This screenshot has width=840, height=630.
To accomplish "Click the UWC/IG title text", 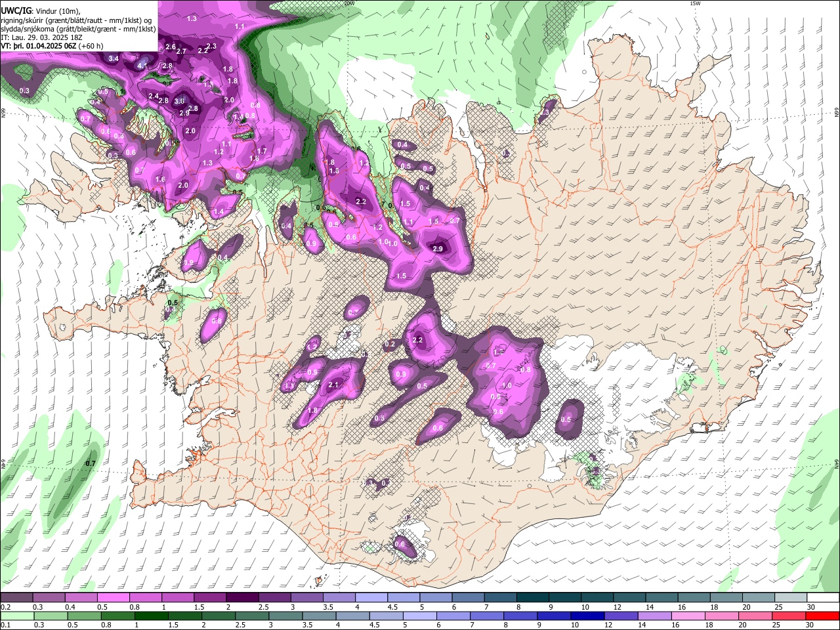I will [x=15, y=10].
